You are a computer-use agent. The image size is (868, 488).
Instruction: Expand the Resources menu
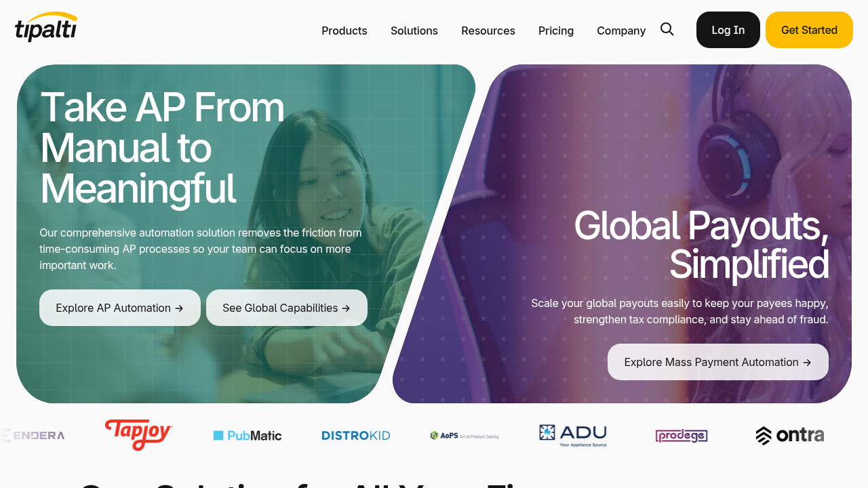488,30
